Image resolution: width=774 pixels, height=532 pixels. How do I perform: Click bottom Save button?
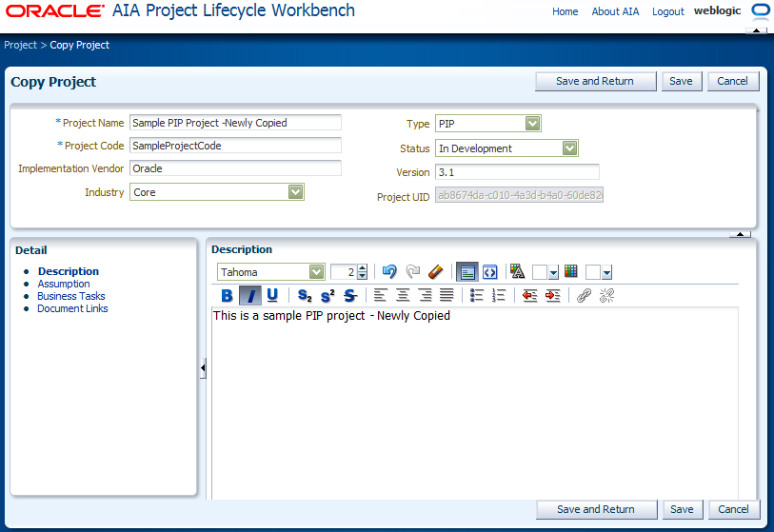pos(682,509)
